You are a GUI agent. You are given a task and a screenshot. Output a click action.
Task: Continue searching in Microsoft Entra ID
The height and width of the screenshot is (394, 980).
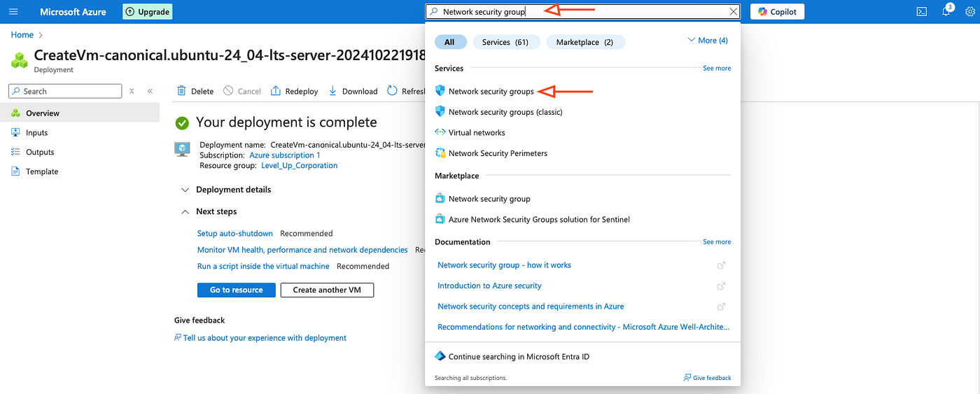click(519, 357)
